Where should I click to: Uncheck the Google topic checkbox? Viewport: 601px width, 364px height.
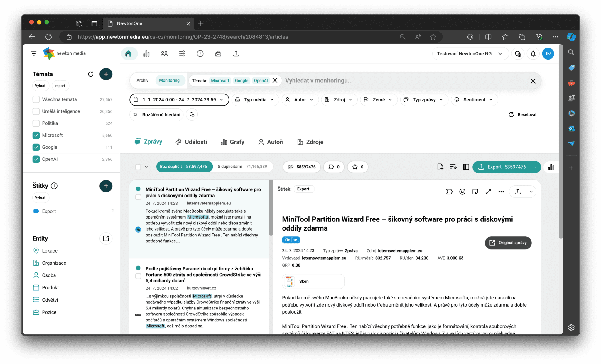pyautogui.click(x=36, y=147)
